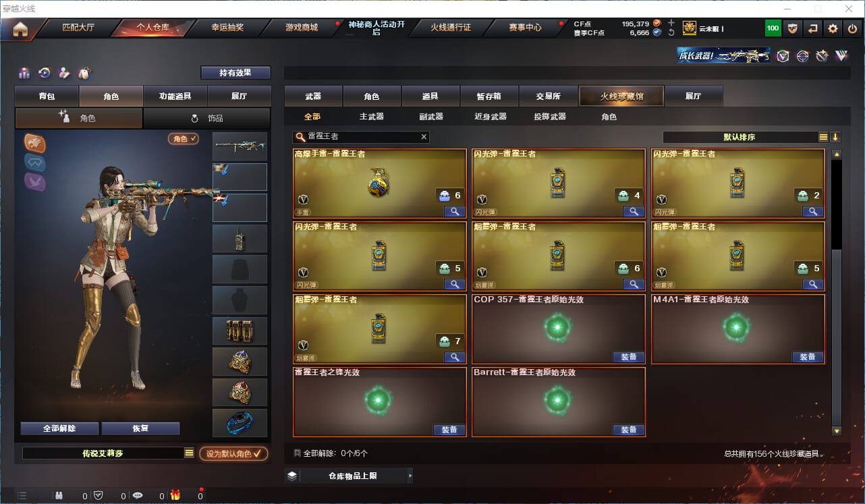Toggle the 角色 checkbox above character
865x504 pixels.
coord(184,138)
